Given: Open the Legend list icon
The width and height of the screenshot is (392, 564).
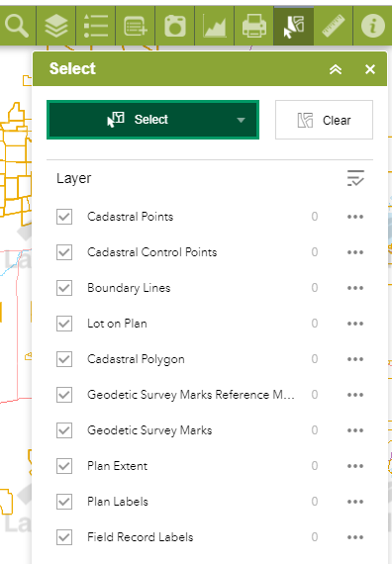Looking at the screenshot, I should (96, 26).
